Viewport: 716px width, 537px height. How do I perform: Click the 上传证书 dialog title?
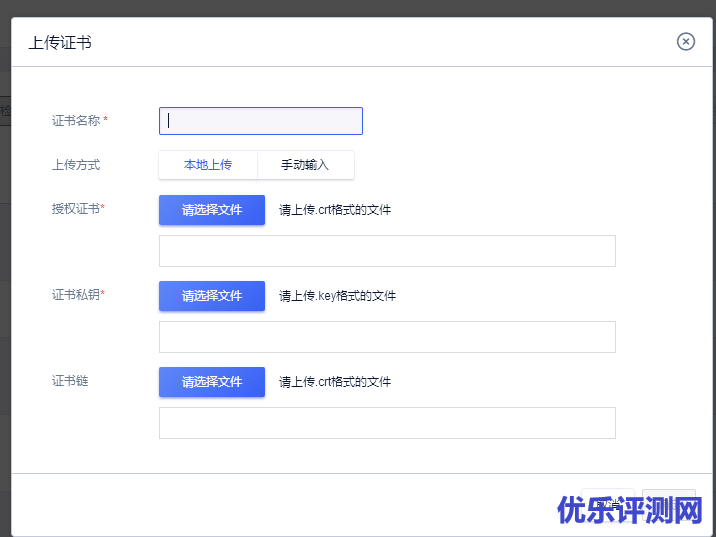point(60,43)
